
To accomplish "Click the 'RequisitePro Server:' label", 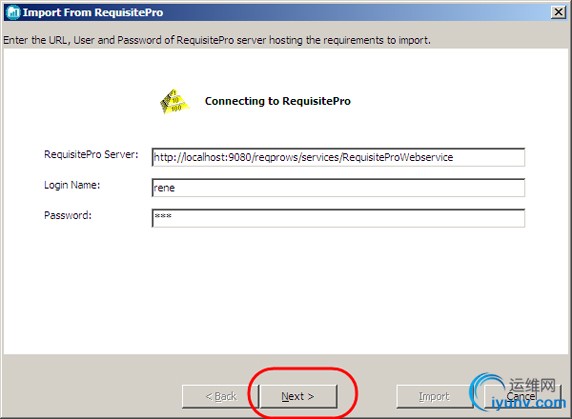I will 91,155.
